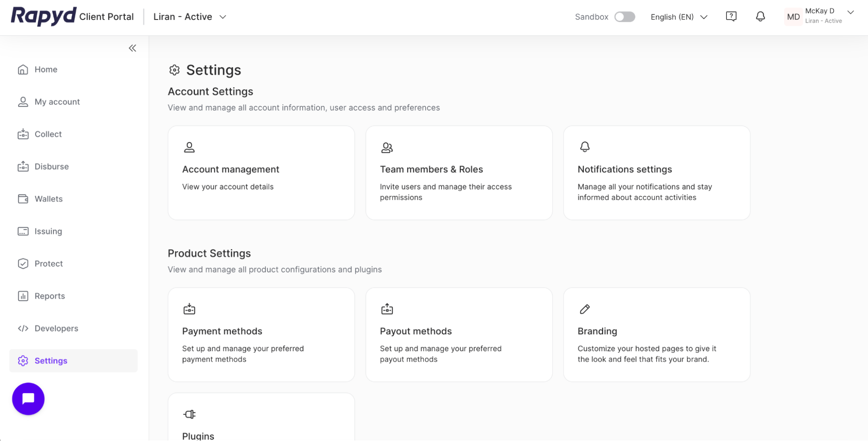Image resolution: width=868 pixels, height=441 pixels.
Task: Open Settings in the sidebar
Action: pyautogui.click(x=50, y=360)
